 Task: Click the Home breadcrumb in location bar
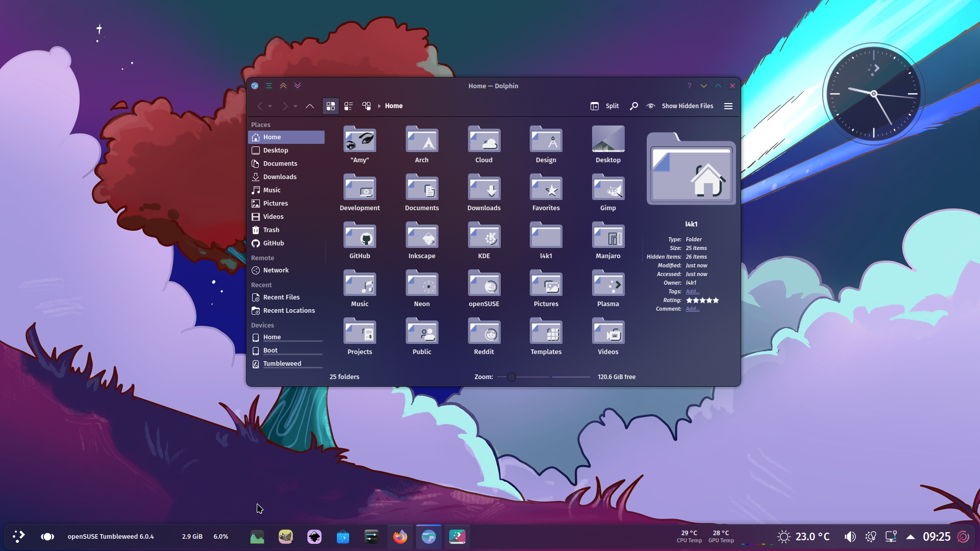coord(394,106)
